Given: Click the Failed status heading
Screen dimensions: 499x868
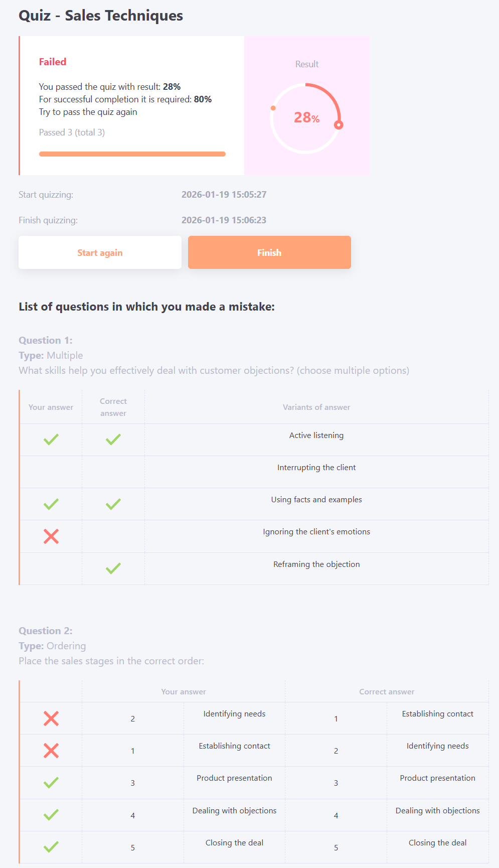Looking at the screenshot, I should [53, 62].
